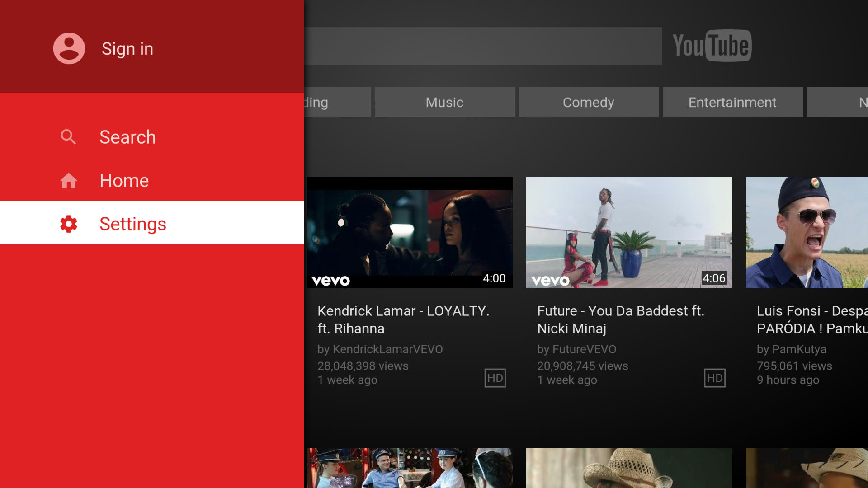This screenshot has height=488, width=868.
Task: Open the Settings menu entry
Action: click(x=152, y=223)
